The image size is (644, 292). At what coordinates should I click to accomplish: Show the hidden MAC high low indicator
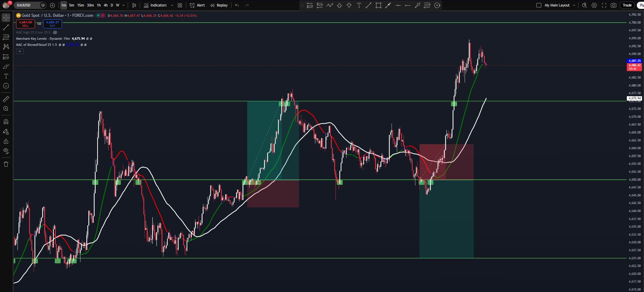pyautogui.click(x=55, y=33)
